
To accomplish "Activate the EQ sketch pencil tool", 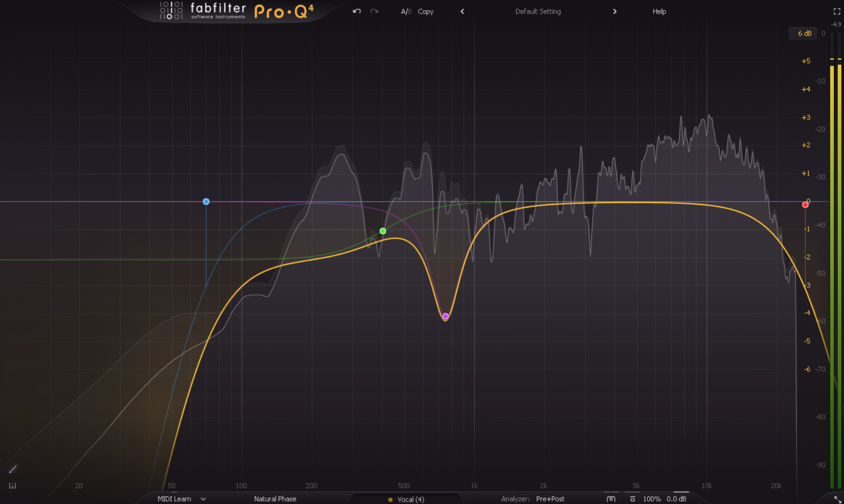I will tap(13, 469).
